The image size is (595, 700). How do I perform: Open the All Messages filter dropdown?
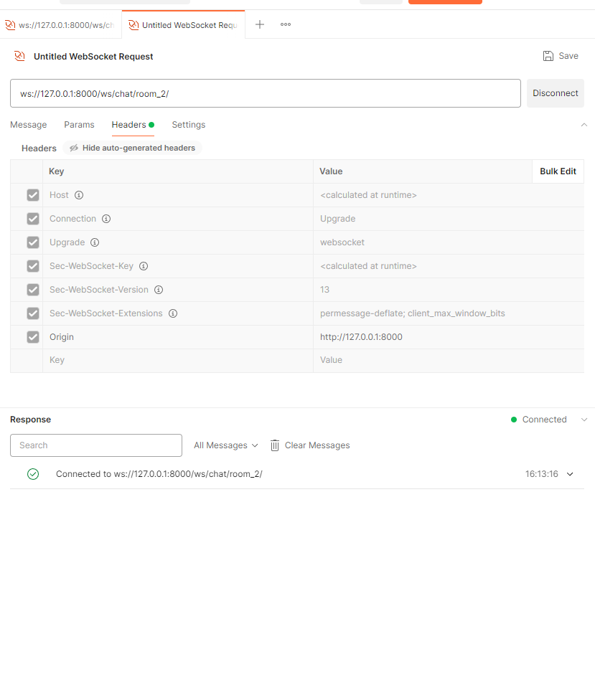tap(225, 445)
